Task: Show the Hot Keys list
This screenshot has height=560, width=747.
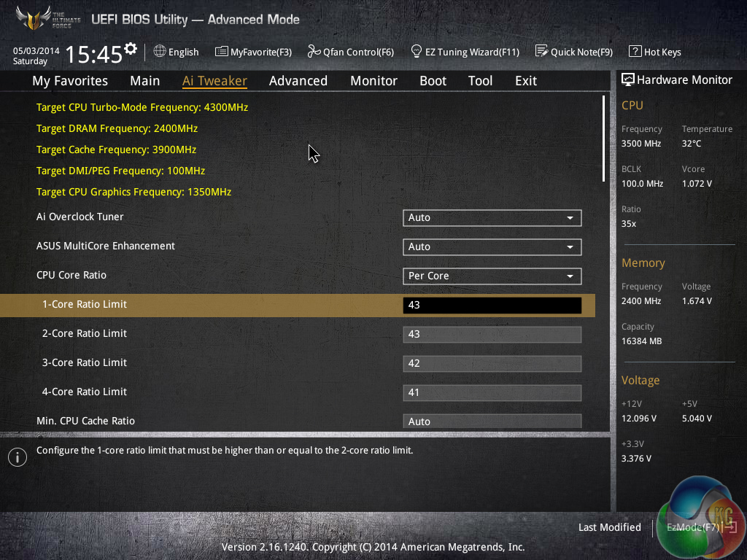Action: 655,52
